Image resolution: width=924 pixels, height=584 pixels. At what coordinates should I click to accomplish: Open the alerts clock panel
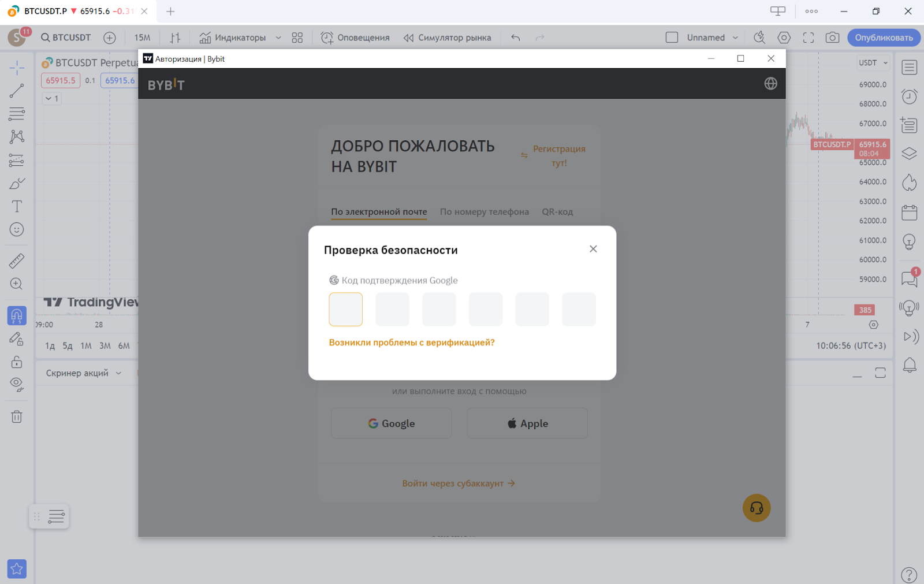tap(910, 96)
